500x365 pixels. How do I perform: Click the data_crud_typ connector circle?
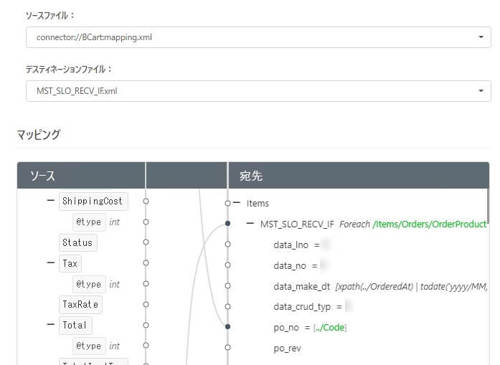coord(228,306)
